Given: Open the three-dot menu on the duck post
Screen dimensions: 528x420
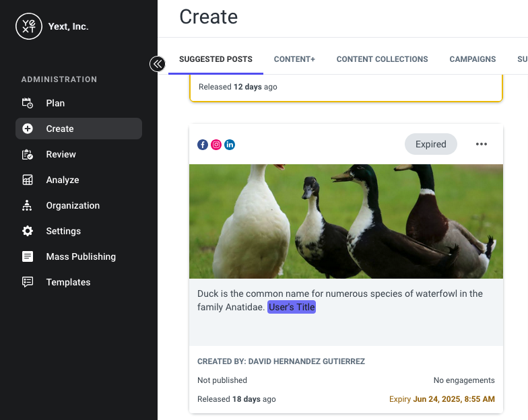Looking at the screenshot, I should pos(481,144).
